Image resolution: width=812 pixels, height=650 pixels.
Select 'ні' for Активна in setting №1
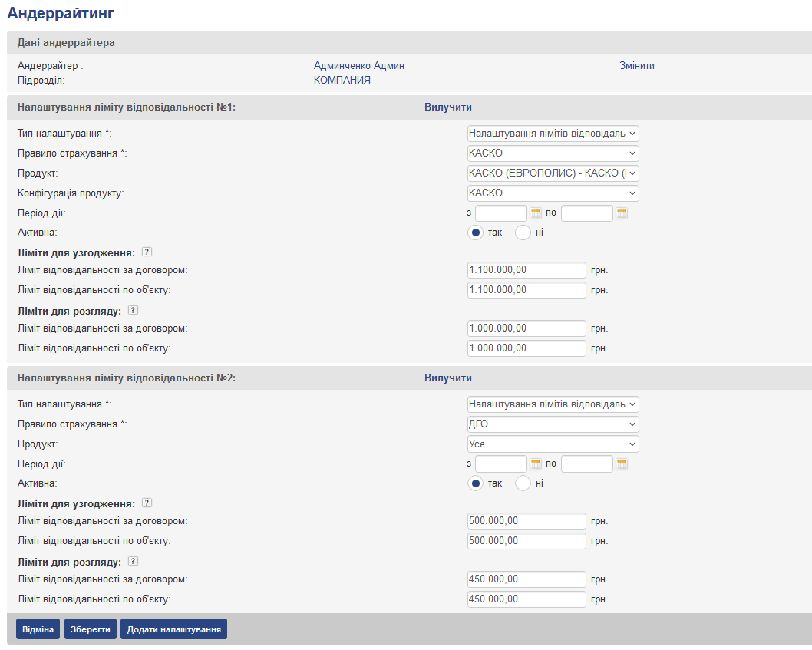coord(523,233)
